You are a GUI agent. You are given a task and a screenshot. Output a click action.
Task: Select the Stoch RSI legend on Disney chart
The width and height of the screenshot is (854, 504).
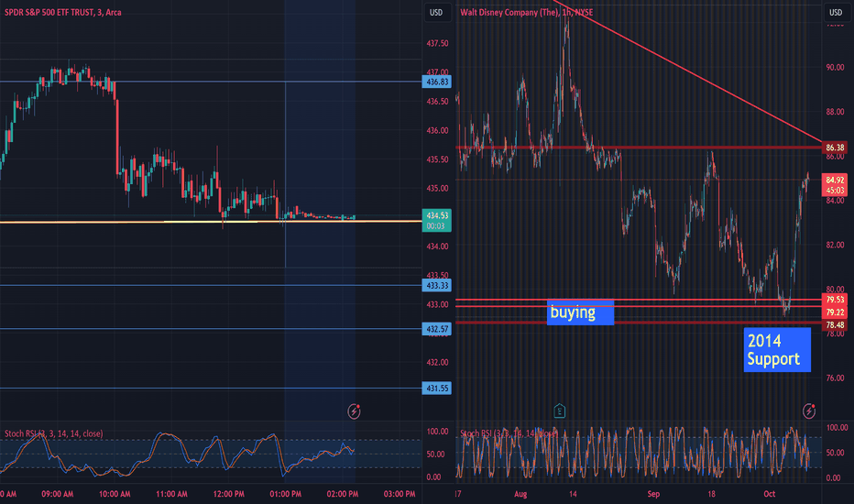[509, 433]
